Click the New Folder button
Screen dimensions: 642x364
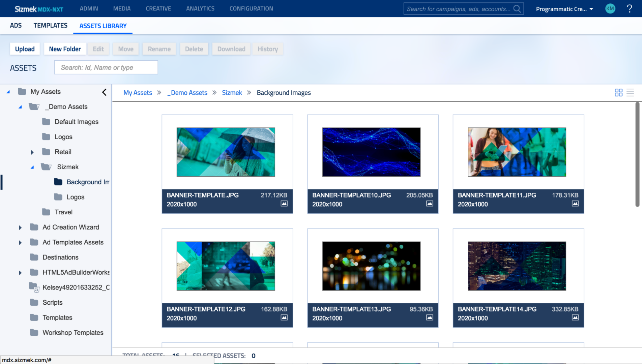click(x=65, y=49)
